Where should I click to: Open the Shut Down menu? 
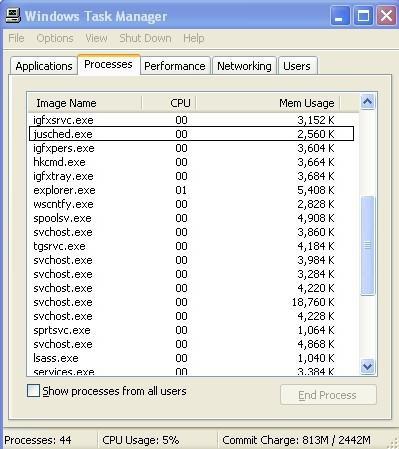[x=145, y=38]
